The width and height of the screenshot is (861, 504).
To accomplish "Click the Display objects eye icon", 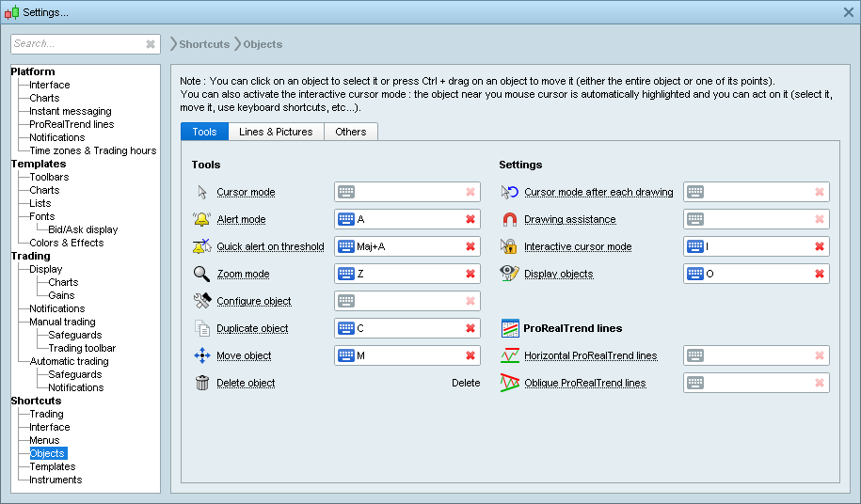I will pyautogui.click(x=509, y=275).
